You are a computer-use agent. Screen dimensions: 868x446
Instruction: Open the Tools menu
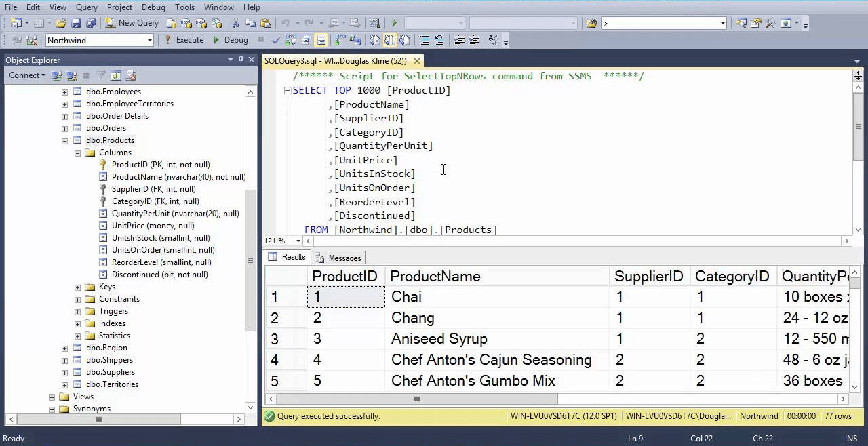(x=184, y=7)
